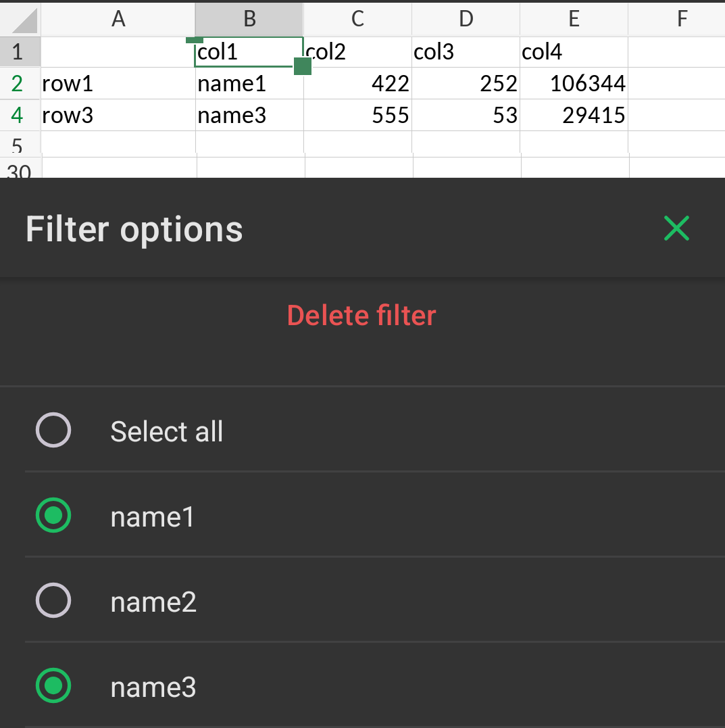Click the name1 cell in spreadsheet
This screenshot has width=725, height=728.
tap(249, 84)
